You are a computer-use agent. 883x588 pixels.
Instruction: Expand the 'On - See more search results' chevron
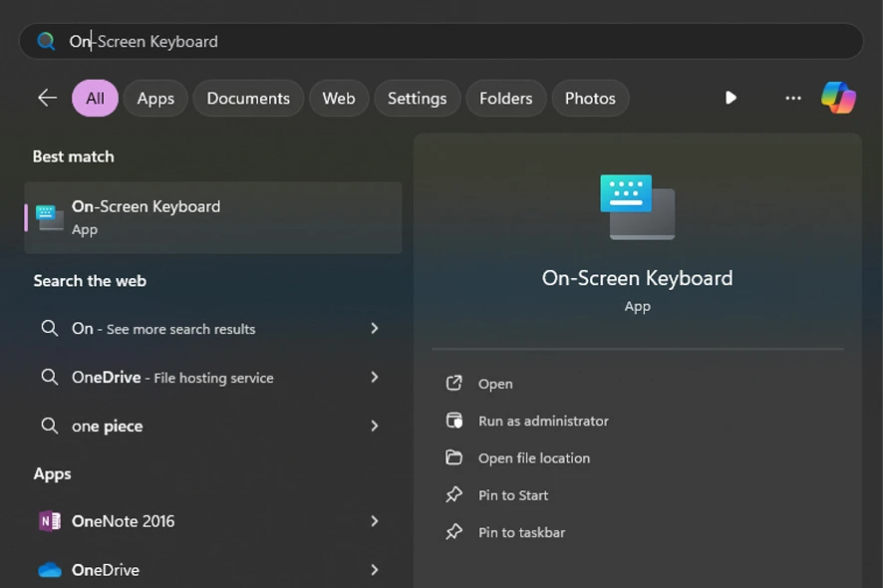(375, 328)
